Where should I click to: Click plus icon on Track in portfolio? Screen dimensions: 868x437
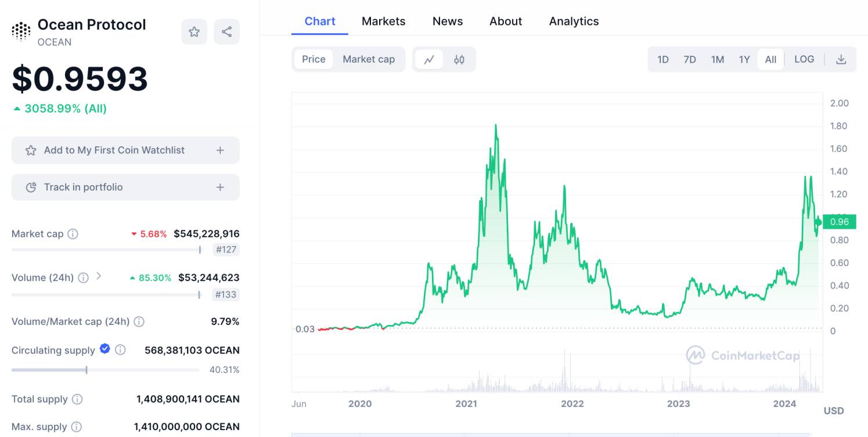[x=220, y=187]
